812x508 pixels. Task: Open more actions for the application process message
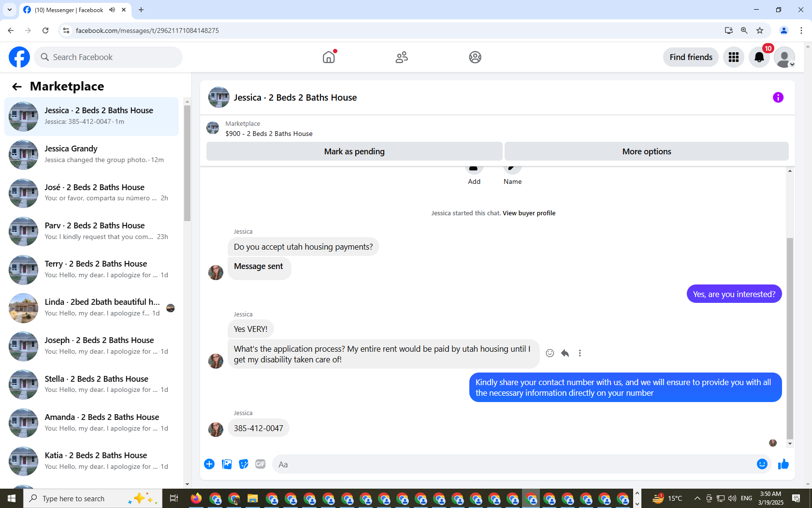[x=580, y=353]
